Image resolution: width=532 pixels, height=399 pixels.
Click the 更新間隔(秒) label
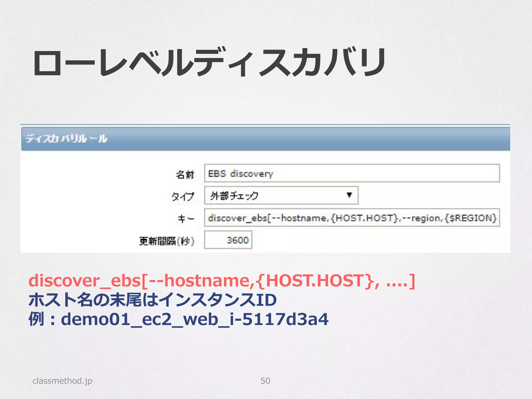coord(167,241)
